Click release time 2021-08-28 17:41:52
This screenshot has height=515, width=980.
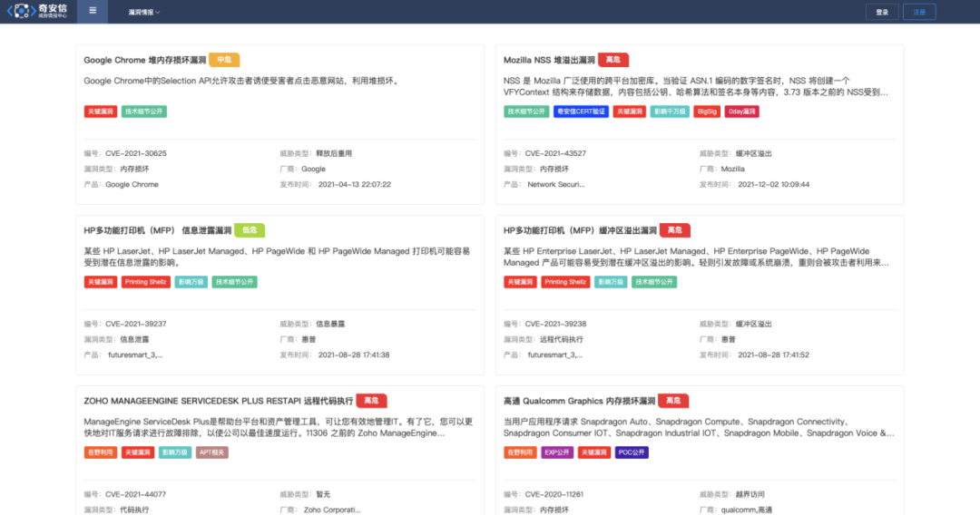click(x=773, y=355)
